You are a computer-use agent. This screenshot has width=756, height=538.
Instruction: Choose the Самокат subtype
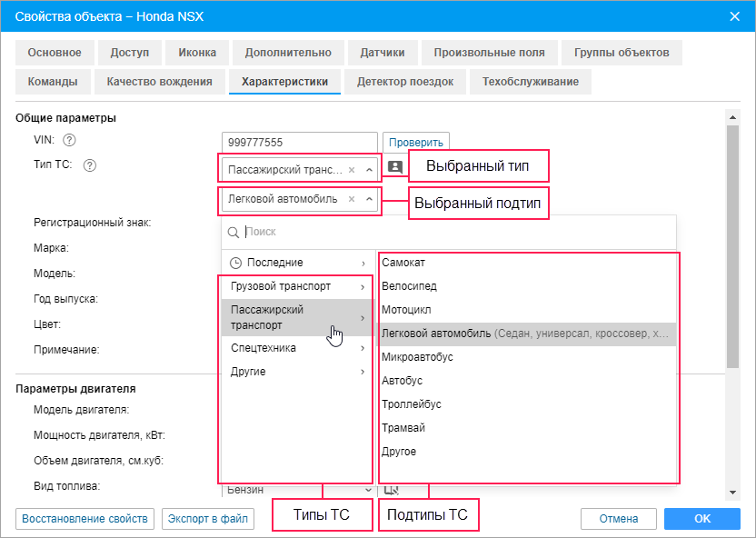(527, 263)
